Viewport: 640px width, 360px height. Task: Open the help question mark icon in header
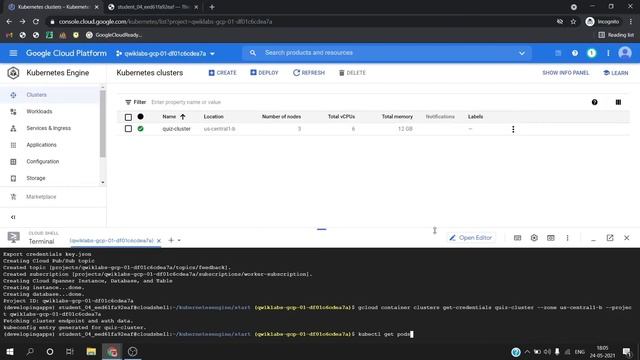coord(575,53)
